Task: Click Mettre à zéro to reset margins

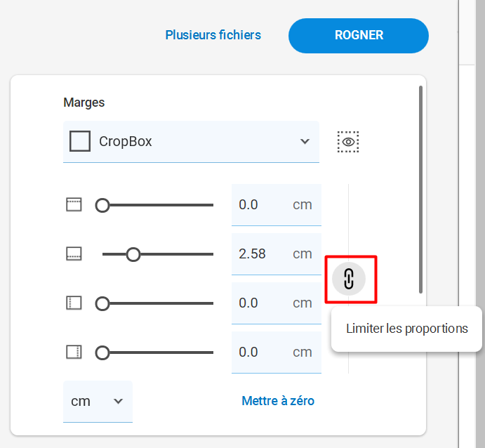Action: coord(278,401)
